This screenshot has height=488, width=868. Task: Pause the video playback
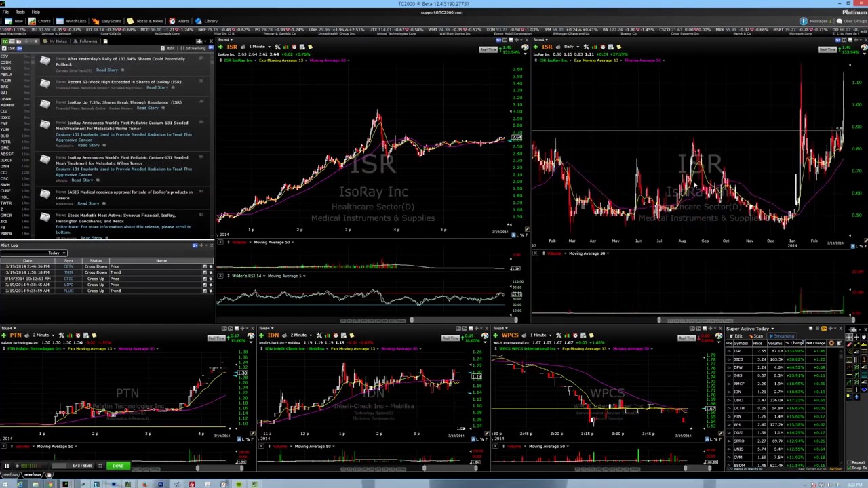6,466
